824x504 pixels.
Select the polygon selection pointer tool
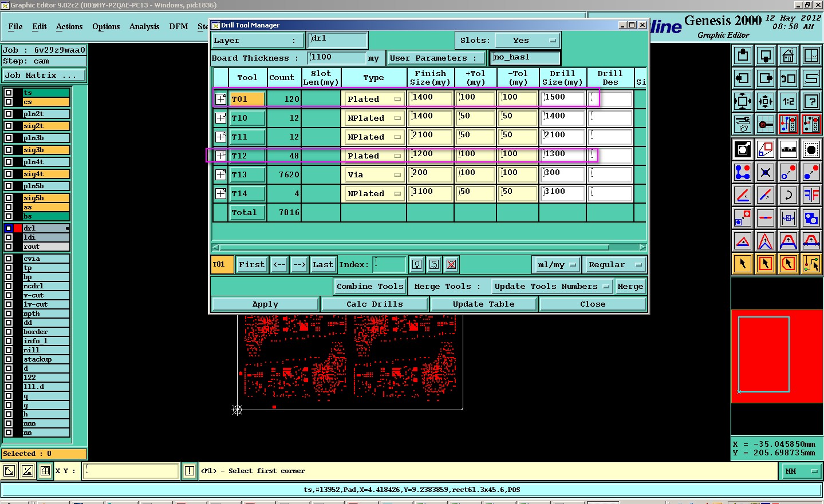[788, 264]
